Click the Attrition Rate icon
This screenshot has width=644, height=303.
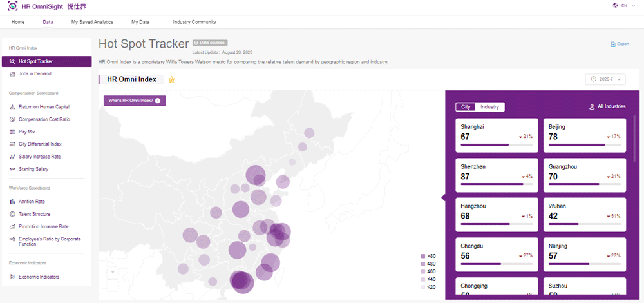12,202
